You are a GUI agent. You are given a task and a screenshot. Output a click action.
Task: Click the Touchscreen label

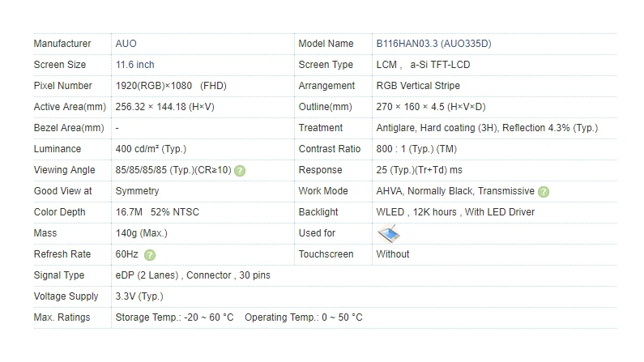pyautogui.click(x=326, y=254)
